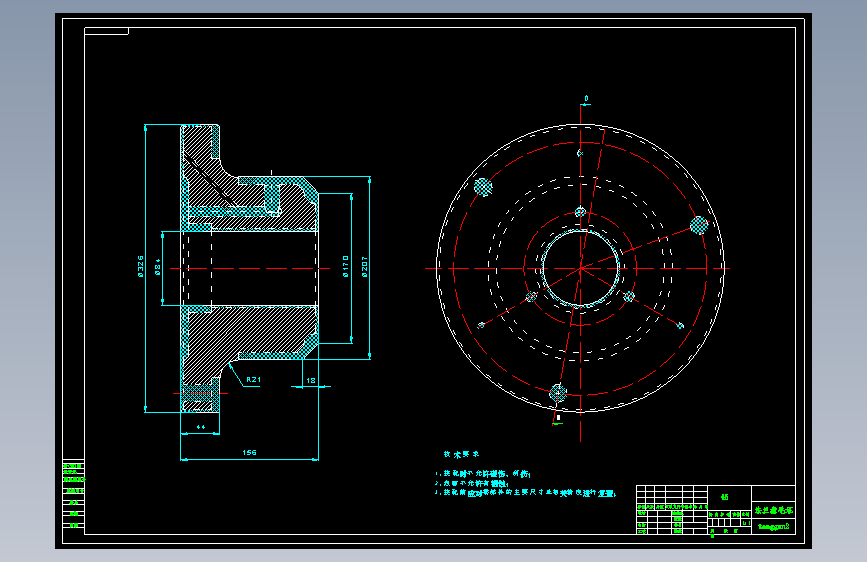Viewport: 867px width, 562px height.
Task: Select the 44 flange thickness dimension
Action: [201, 427]
